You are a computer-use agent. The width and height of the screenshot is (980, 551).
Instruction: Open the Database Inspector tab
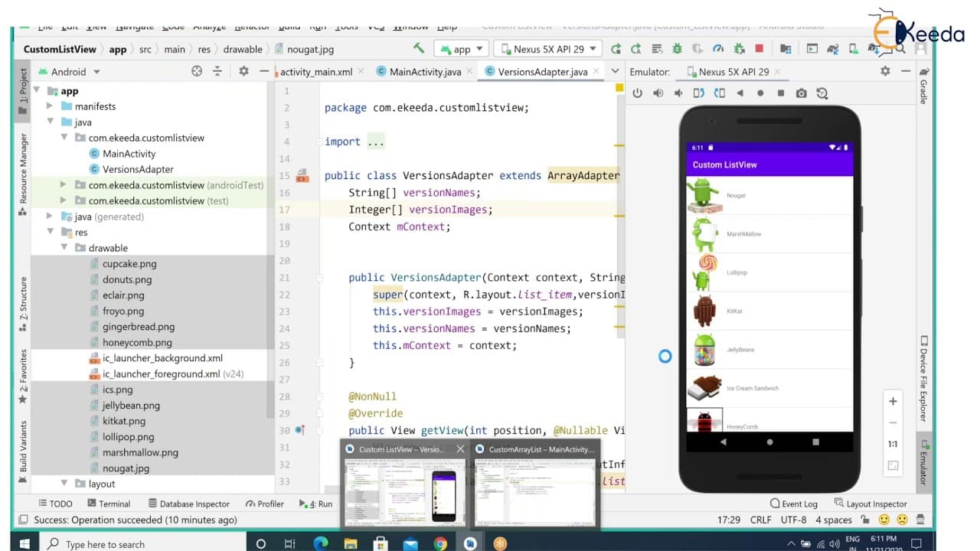(188, 504)
